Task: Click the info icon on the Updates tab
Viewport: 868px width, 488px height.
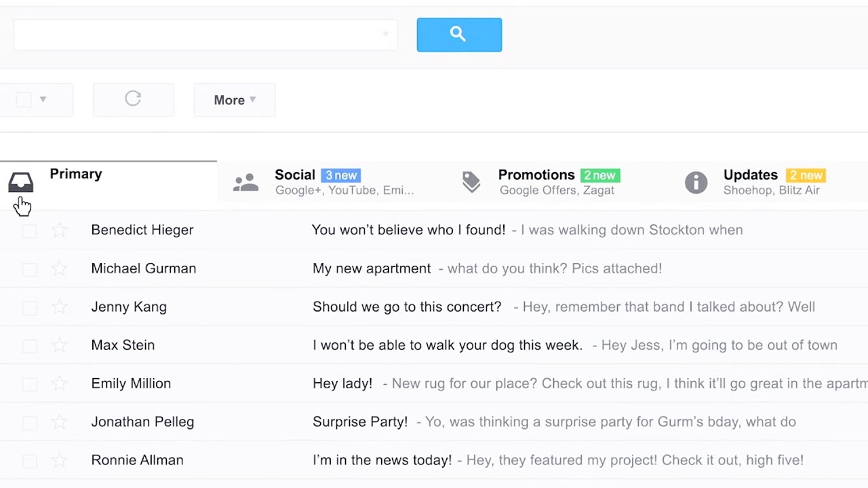Action: (696, 182)
